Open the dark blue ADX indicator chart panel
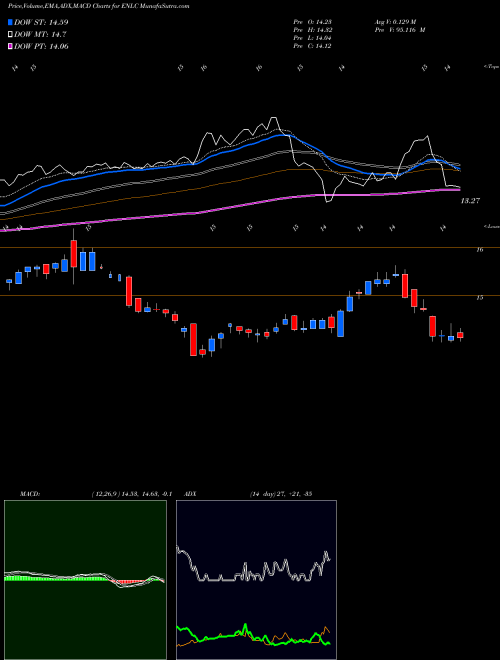The width and height of the screenshot is (500, 660). tap(256, 580)
